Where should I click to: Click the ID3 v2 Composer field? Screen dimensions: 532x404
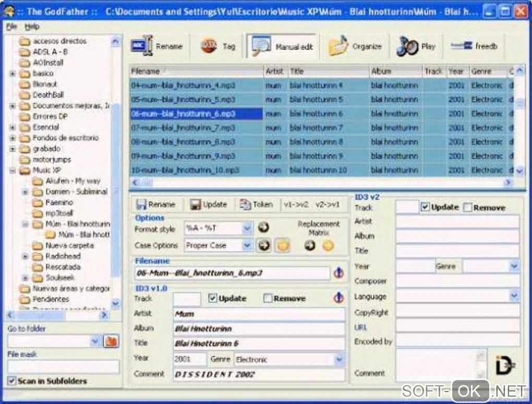[x=457, y=281]
